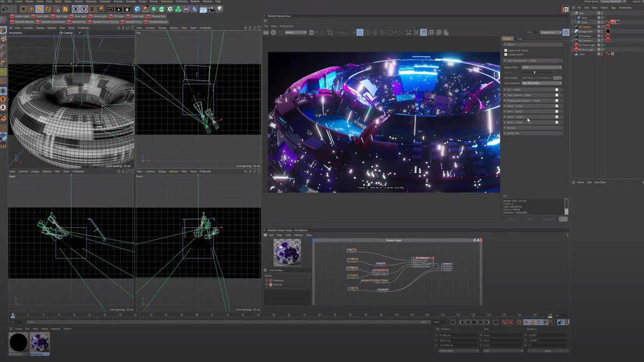Toggle the LUT Global checkbox
This screenshot has height=362, width=644.
tap(557, 90)
